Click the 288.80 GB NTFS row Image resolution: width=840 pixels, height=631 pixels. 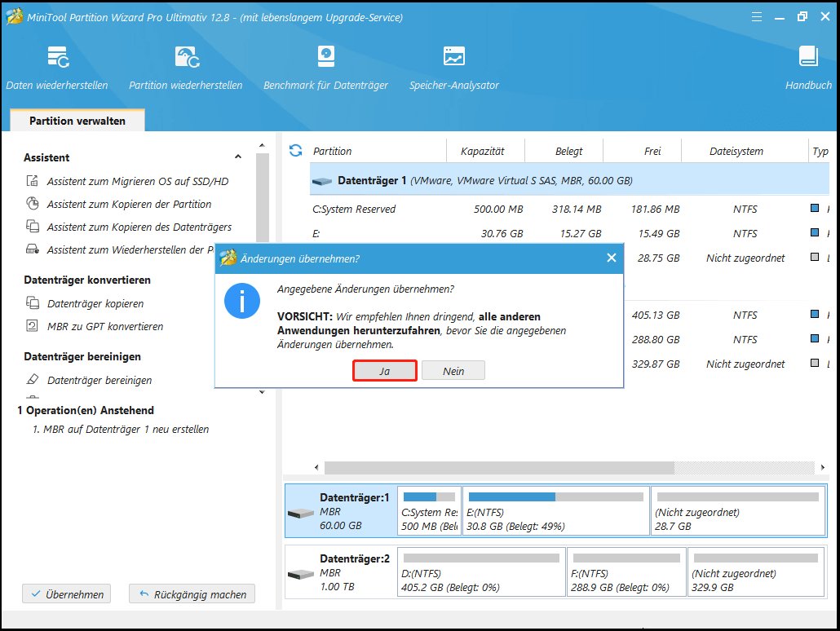[727, 340]
